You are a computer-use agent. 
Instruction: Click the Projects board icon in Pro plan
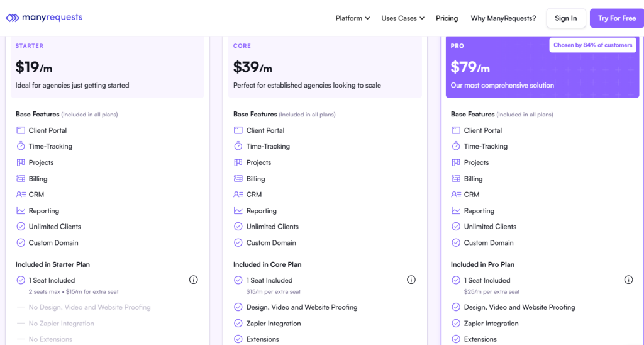456,162
